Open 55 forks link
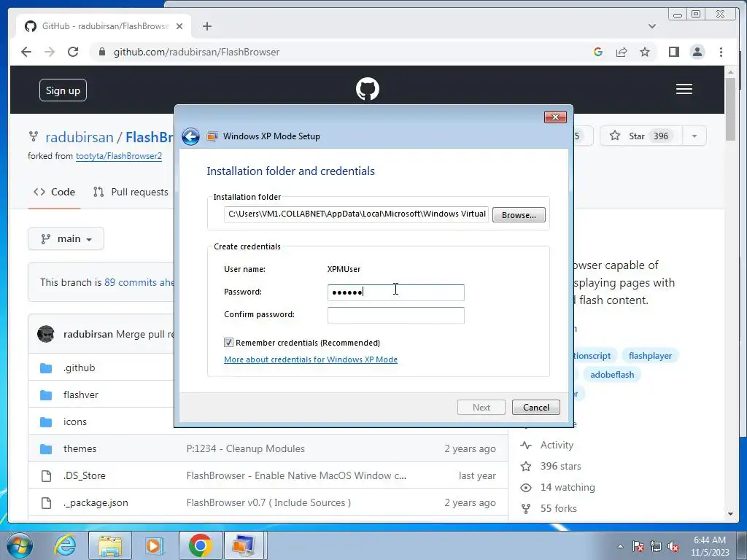 pos(558,508)
